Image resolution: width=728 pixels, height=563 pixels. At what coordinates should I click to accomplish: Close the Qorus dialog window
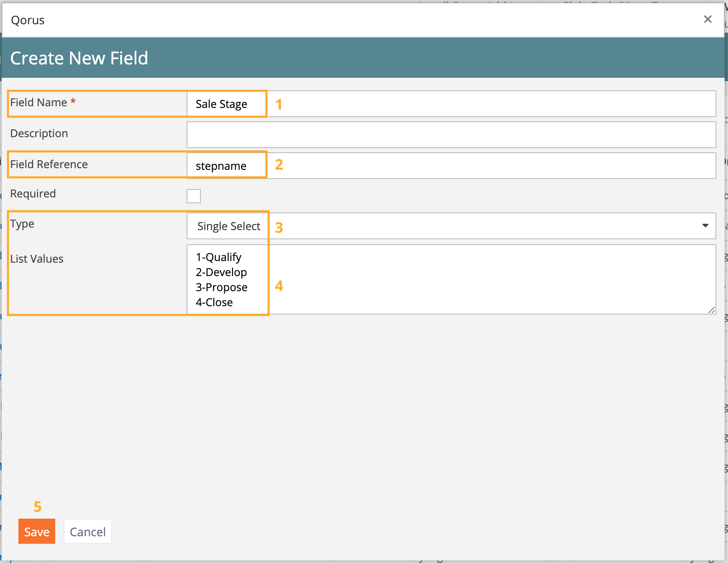pyautogui.click(x=707, y=19)
